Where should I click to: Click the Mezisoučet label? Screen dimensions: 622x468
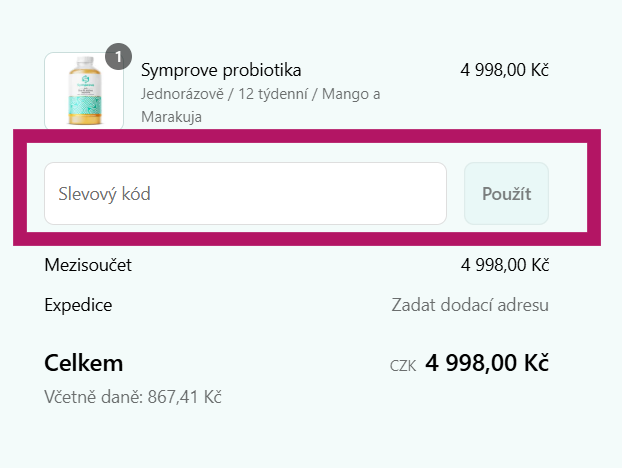pyautogui.click(x=88, y=265)
